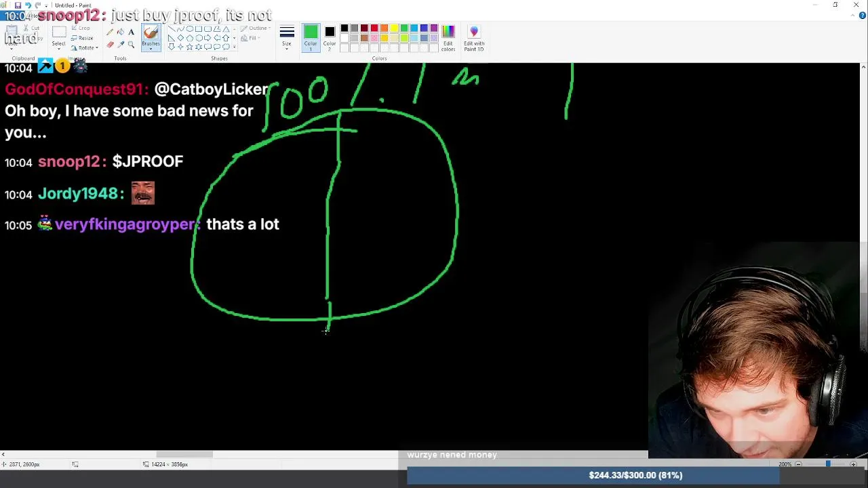Open the shape Fill dropdown
Screen dimensions: 868x488
pos(251,38)
